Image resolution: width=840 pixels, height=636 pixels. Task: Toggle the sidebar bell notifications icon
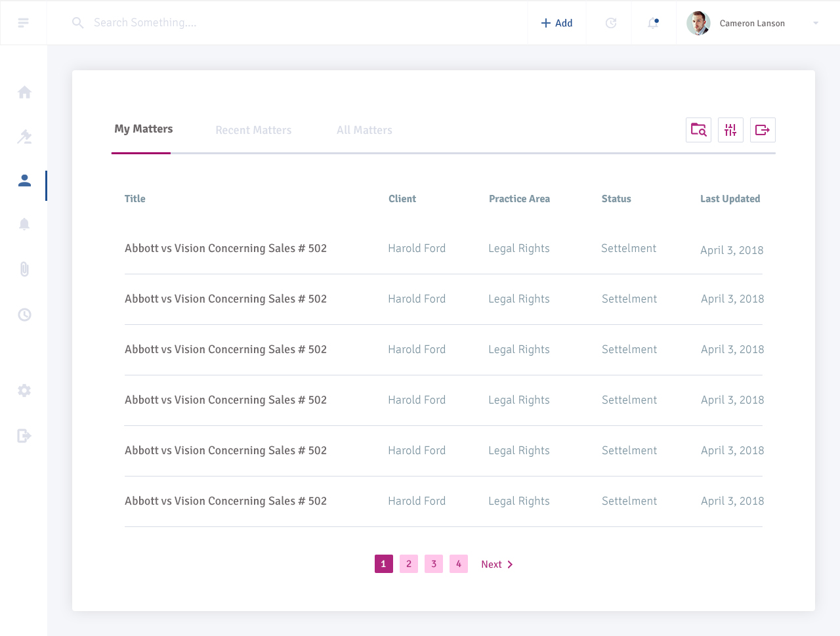pyautogui.click(x=24, y=224)
